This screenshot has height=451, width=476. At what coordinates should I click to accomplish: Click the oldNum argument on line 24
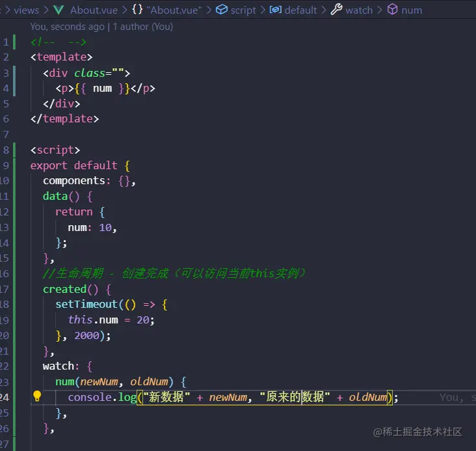367,397
